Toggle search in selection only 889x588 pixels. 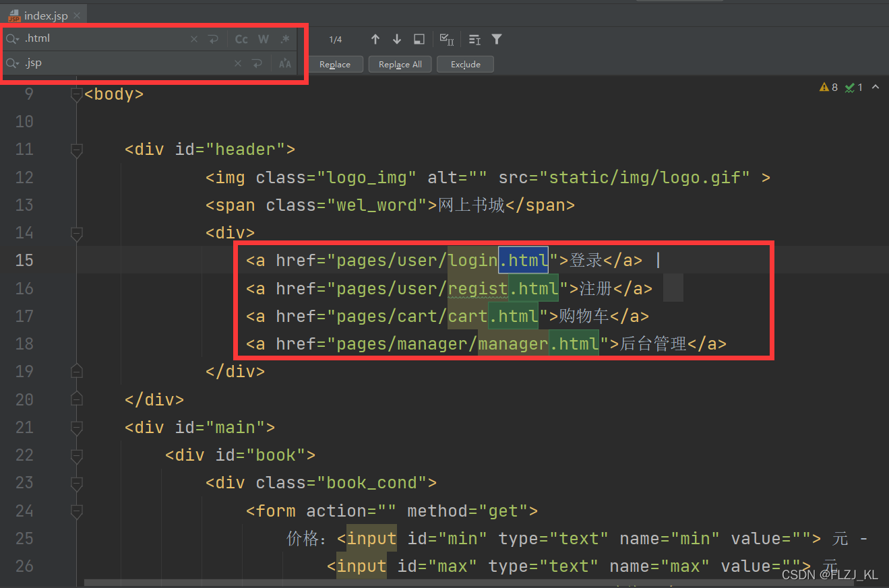(474, 40)
